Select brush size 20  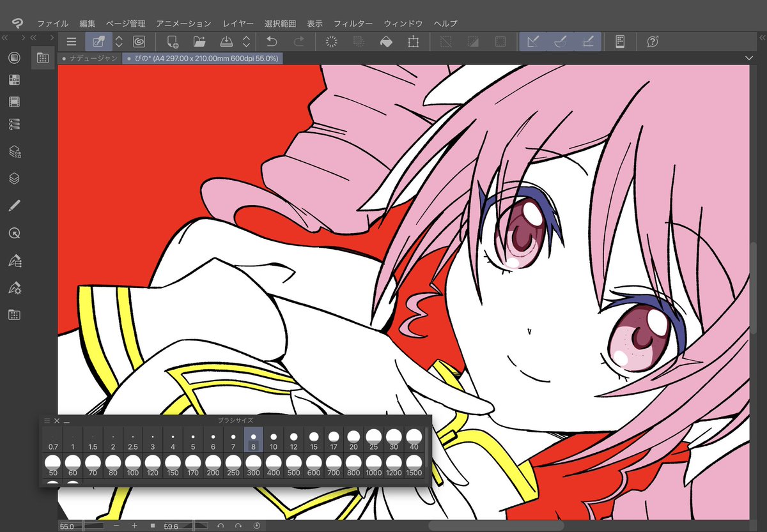(x=353, y=439)
